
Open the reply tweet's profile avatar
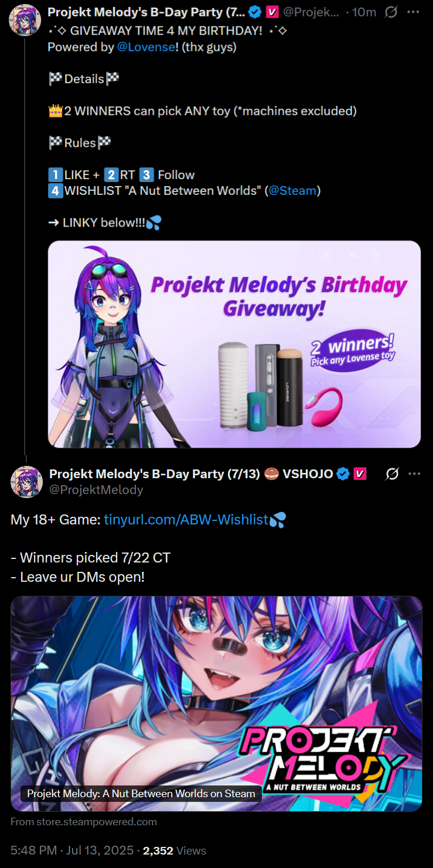[26, 482]
